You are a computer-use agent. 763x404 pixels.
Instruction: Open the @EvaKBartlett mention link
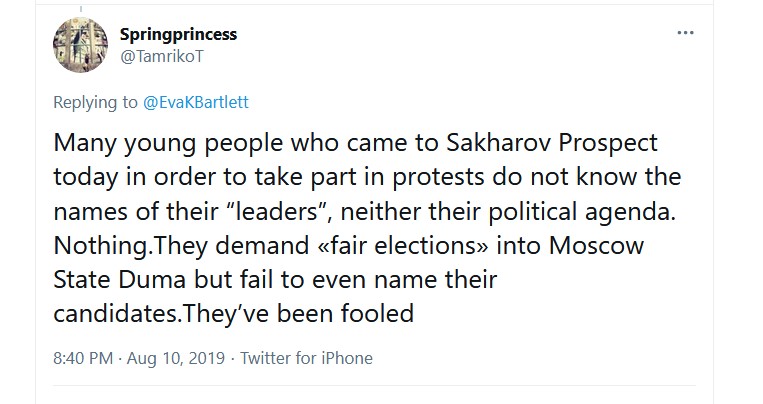point(199,100)
